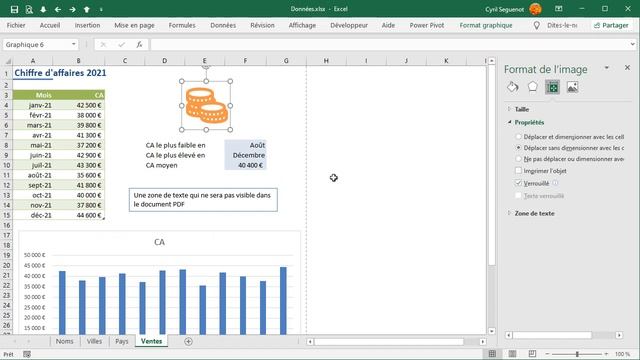Switch to the Insertion ribbon tab
Viewport: 640px width, 360px height.
click(x=87, y=25)
